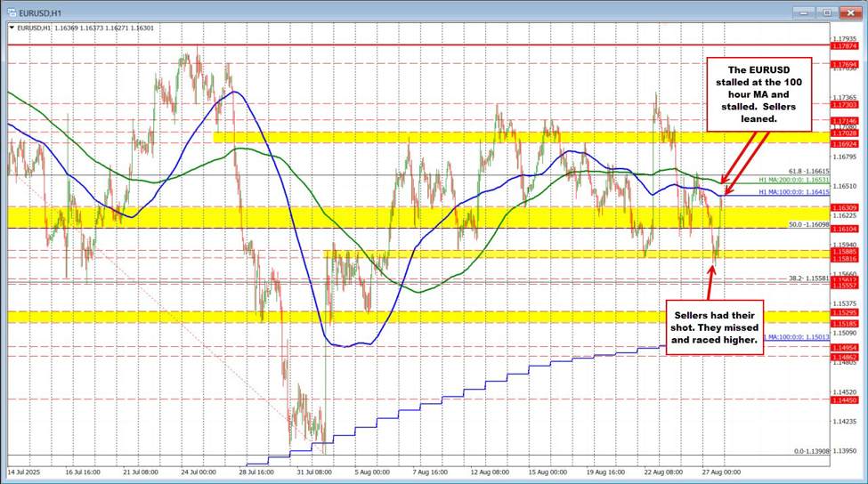
Task: Select the red price label 1.17303
Action: (x=845, y=105)
